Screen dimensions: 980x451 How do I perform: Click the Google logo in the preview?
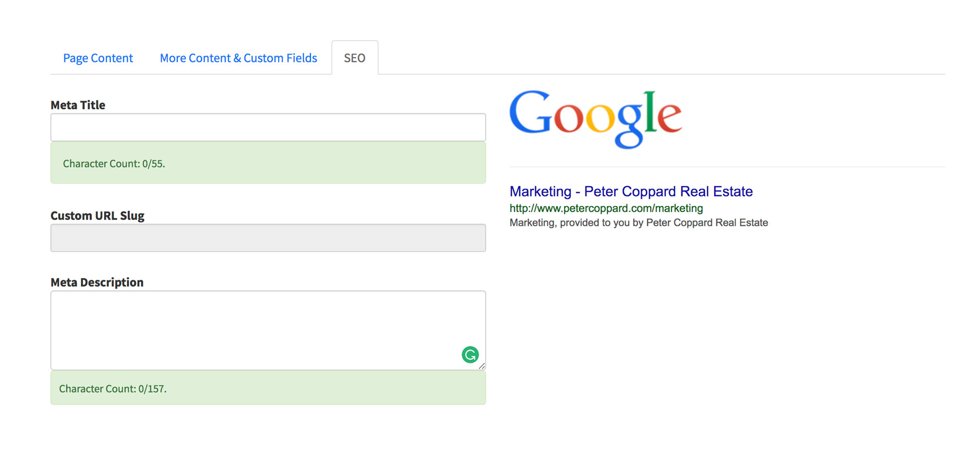point(595,119)
